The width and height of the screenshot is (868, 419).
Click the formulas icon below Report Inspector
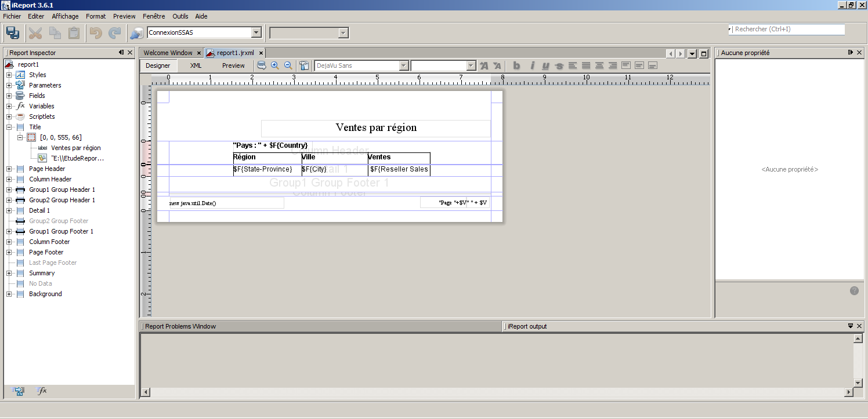pyautogui.click(x=42, y=391)
